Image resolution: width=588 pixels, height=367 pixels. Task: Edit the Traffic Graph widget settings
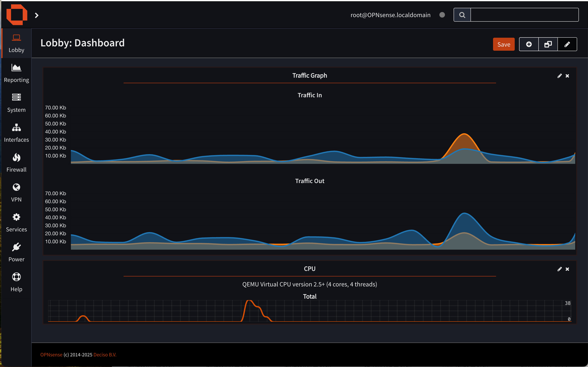click(x=559, y=76)
